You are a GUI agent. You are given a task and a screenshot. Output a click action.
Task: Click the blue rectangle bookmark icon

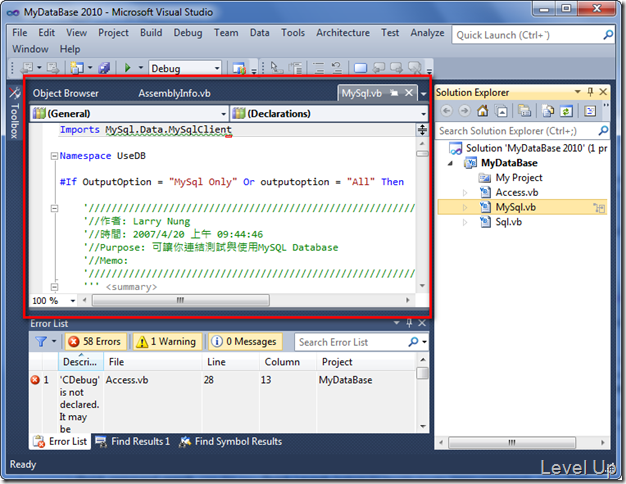361,68
